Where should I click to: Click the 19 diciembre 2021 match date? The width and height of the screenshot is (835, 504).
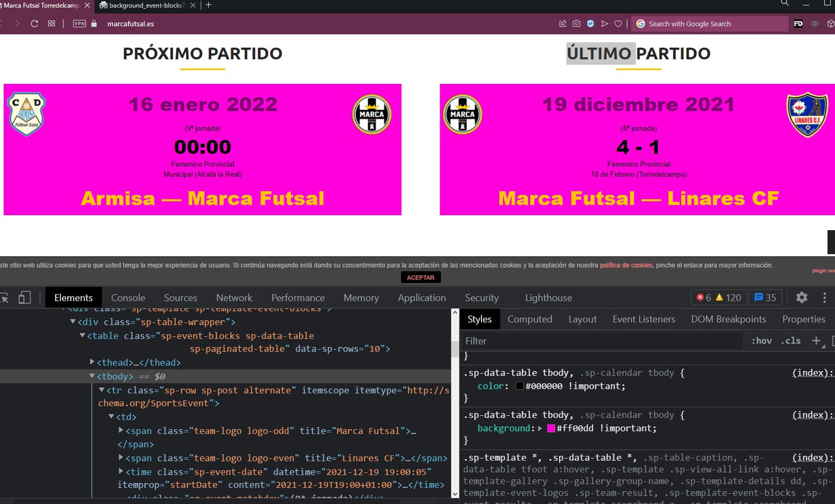639,104
